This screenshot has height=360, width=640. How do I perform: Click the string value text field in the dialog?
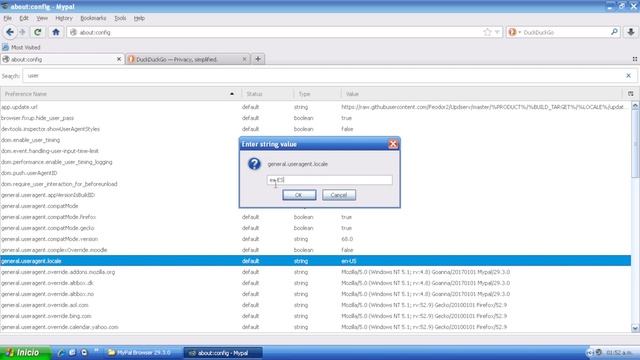pos(330,180)
